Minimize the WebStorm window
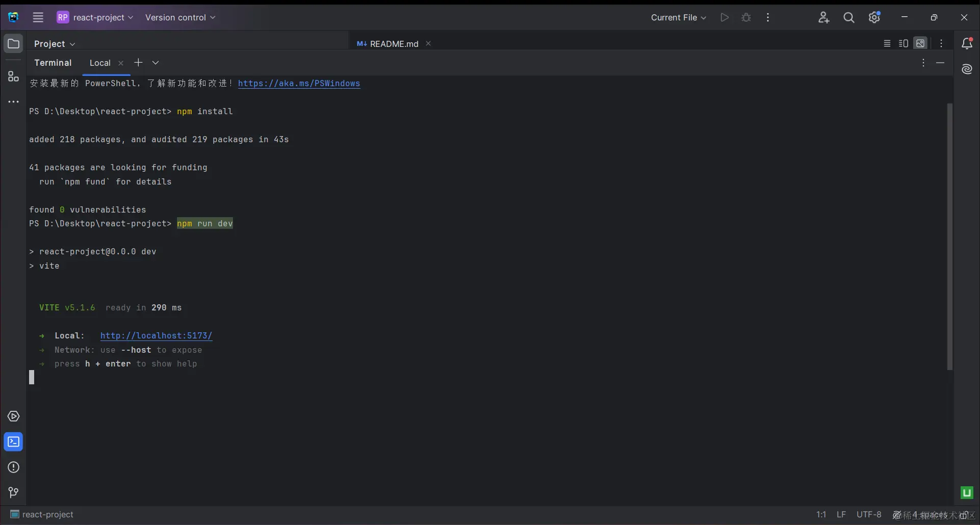Screen dimensions: 980x525 [905, 17]
